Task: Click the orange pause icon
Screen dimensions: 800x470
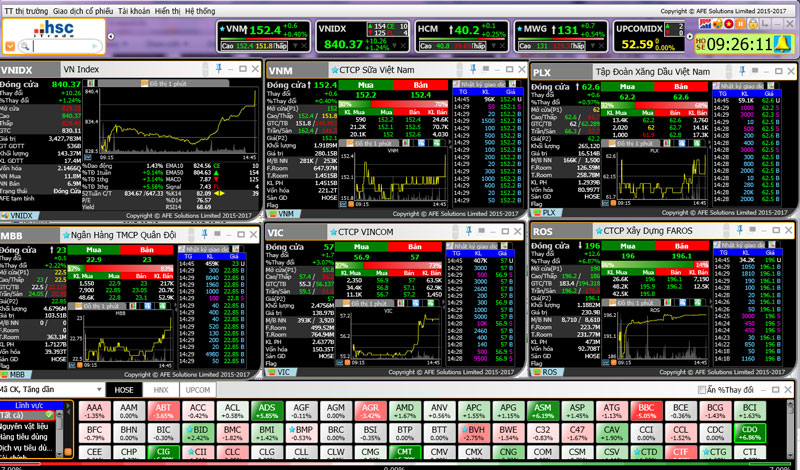Action: point(740,23)
